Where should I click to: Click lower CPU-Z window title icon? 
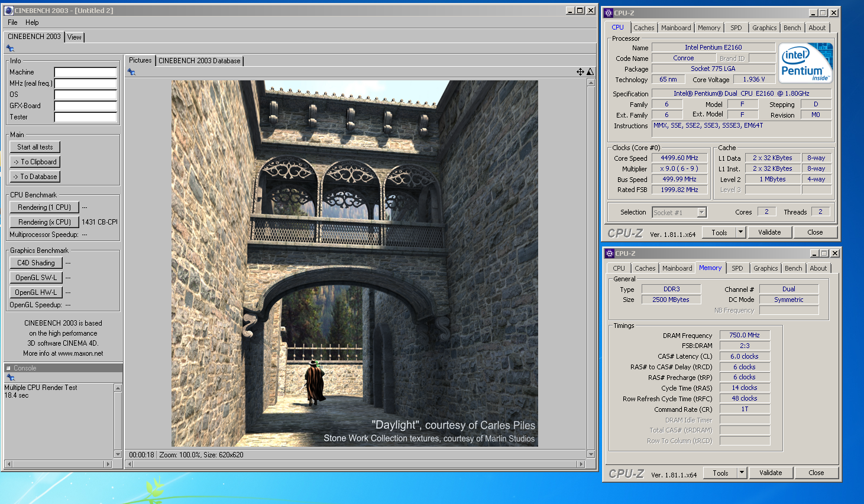pyautogui.click(x=610, y=253)
